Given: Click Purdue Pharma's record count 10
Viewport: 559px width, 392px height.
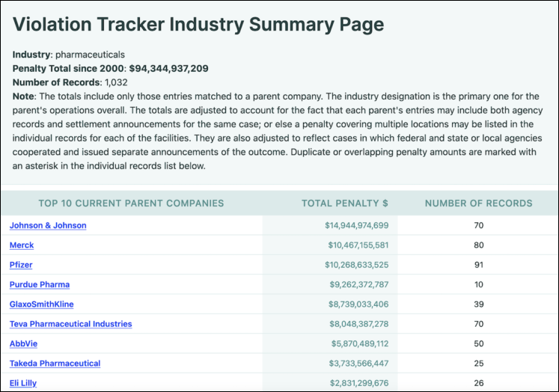Looking at the screenshot, I should click(x=479, y=284).
